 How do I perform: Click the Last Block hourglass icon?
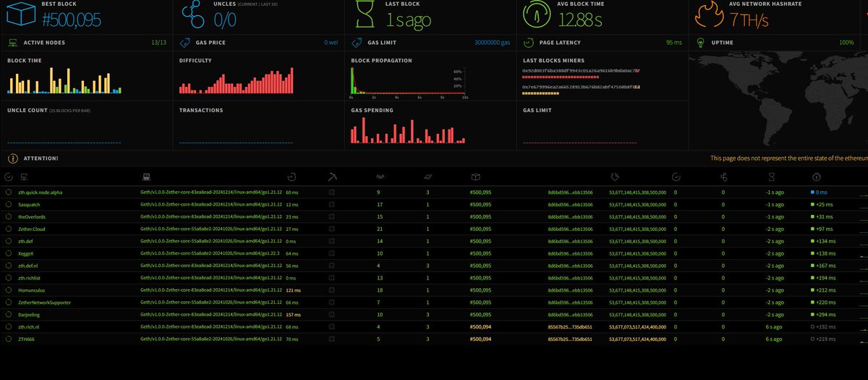365,14
